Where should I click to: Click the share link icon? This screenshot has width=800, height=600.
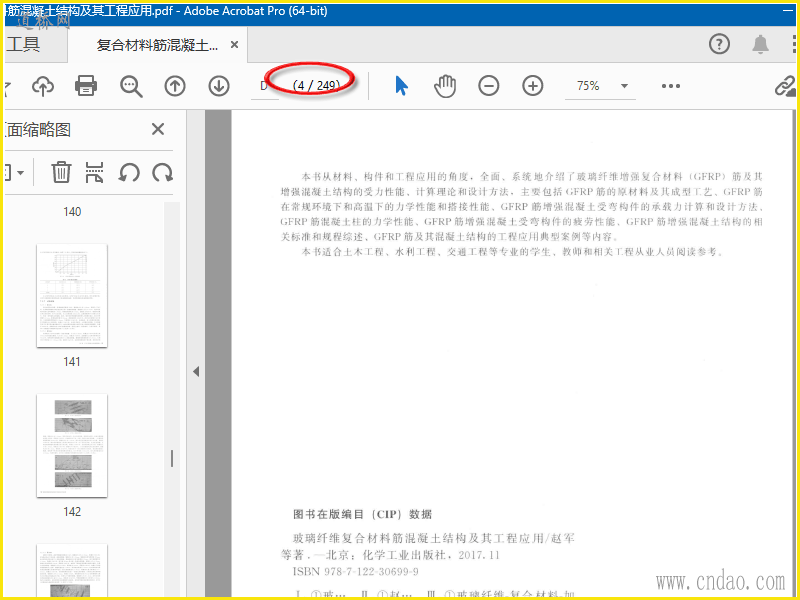tap(786, 86)
